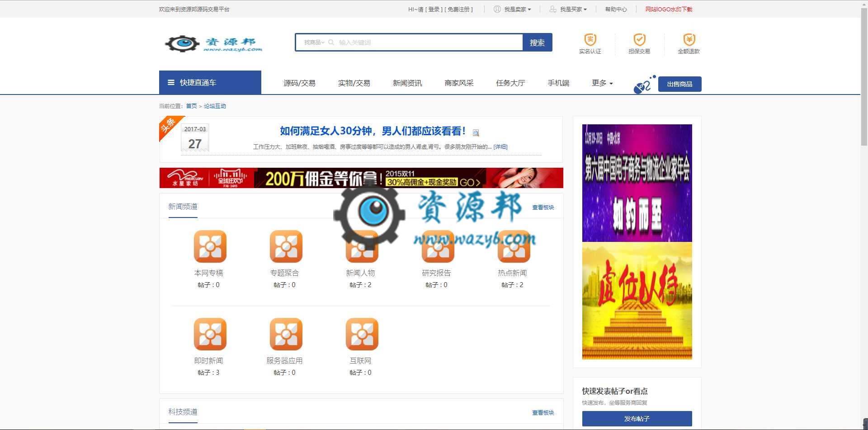This screenshot has height=430, width=868.
Task: Click the 发布帖子 button
Action: click(637, 419)
